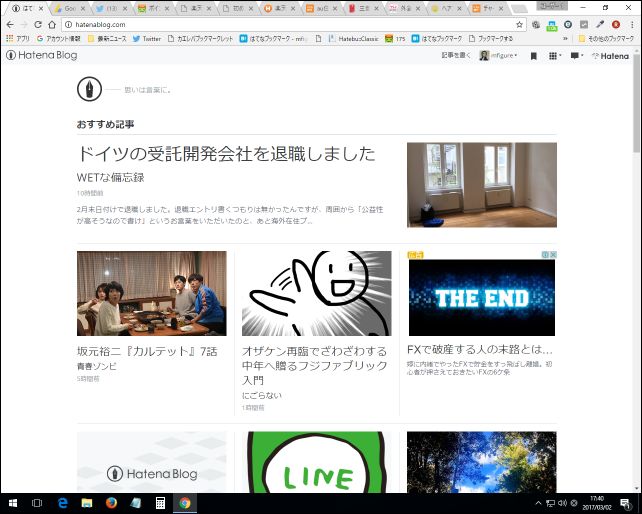Screen dimensions: 642x514
Task: Click the trees and sky photo thumbnail
Action: coord(482,462)
